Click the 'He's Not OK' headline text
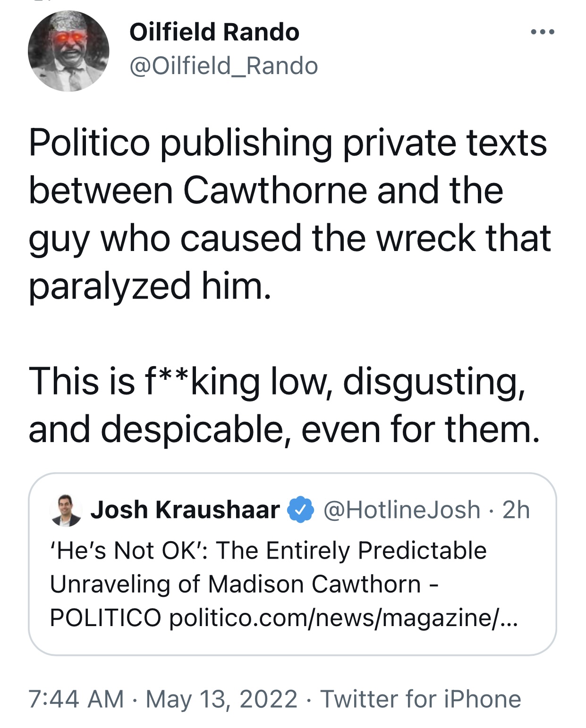The width and height of the screenshot is (586, 728). tap(268, 551)
